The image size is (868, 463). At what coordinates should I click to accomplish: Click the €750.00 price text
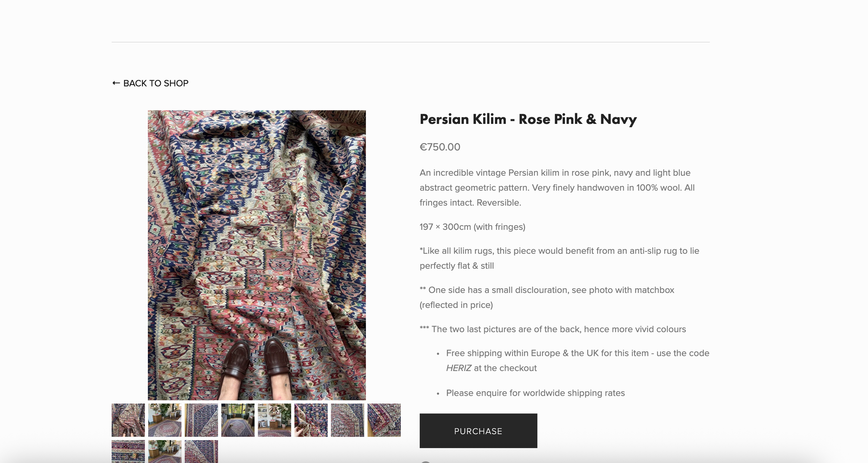440,147
